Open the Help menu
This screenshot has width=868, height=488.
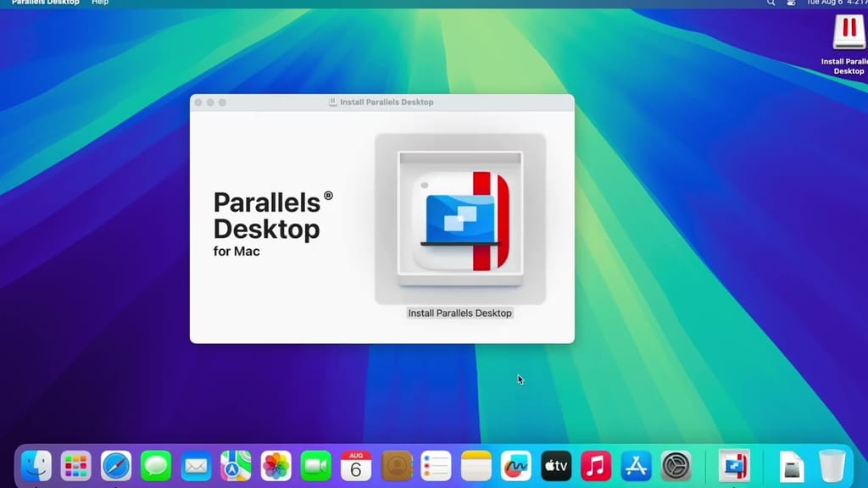coord(100,3)
